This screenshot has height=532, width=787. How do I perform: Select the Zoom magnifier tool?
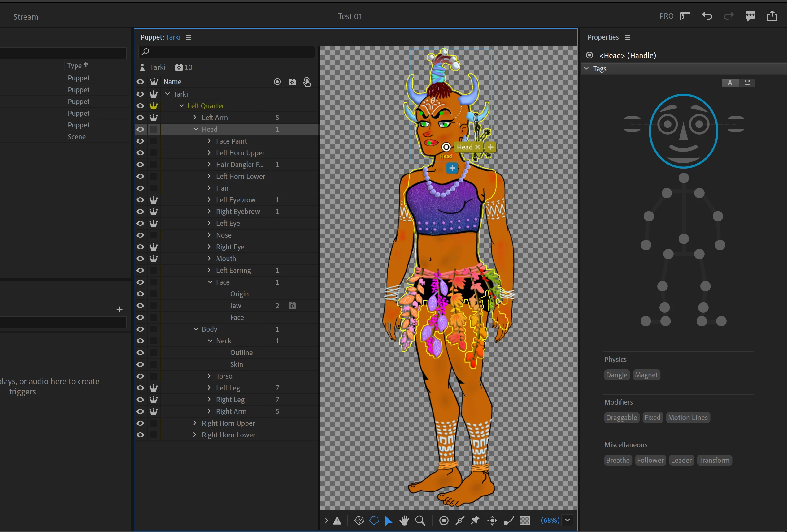point(420,521)
